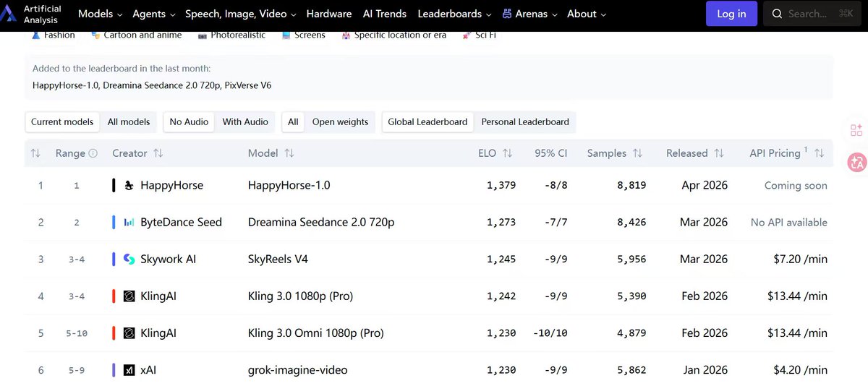868x386 pixels.
Task: Click samples value 5,956
Action: point(631,259)
